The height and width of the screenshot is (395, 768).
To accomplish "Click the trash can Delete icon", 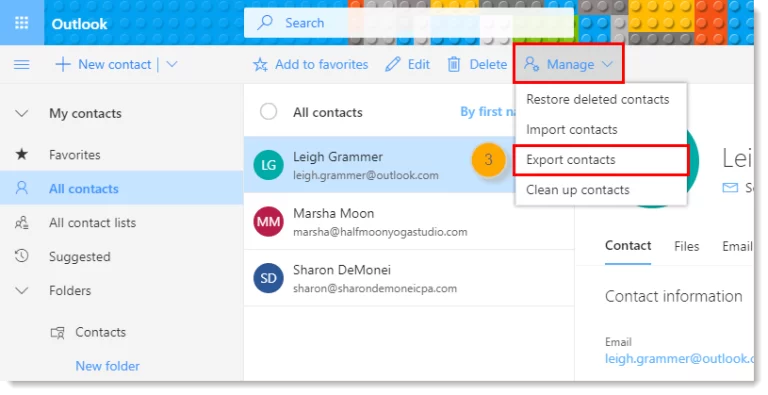I will (x=454, y=64).
